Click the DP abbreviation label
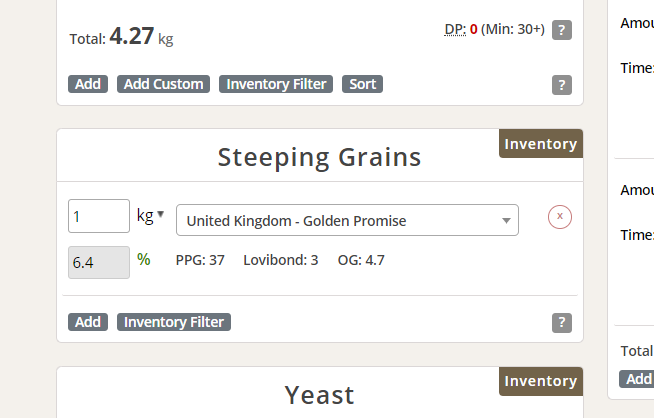654x418 pixels. click(455, 29)
